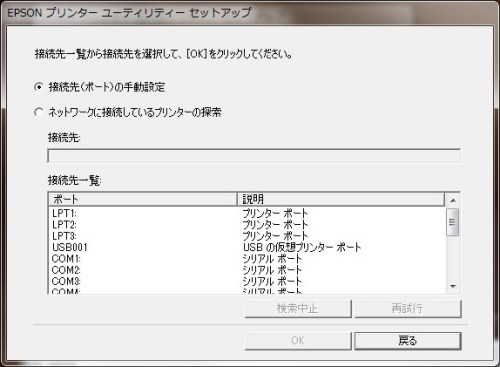Select COM2: in the port list
This screenshot has height=367, width=500.
[66, 270]
